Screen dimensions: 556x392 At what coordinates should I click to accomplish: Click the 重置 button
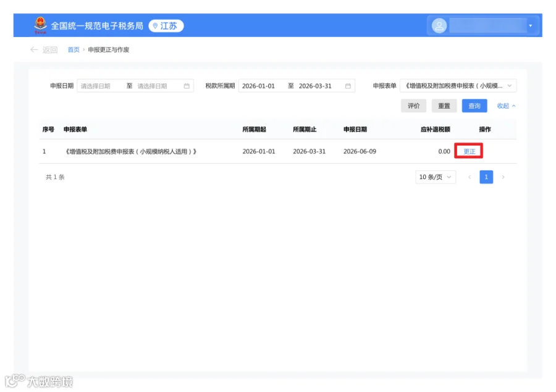[x=444, y=106]
